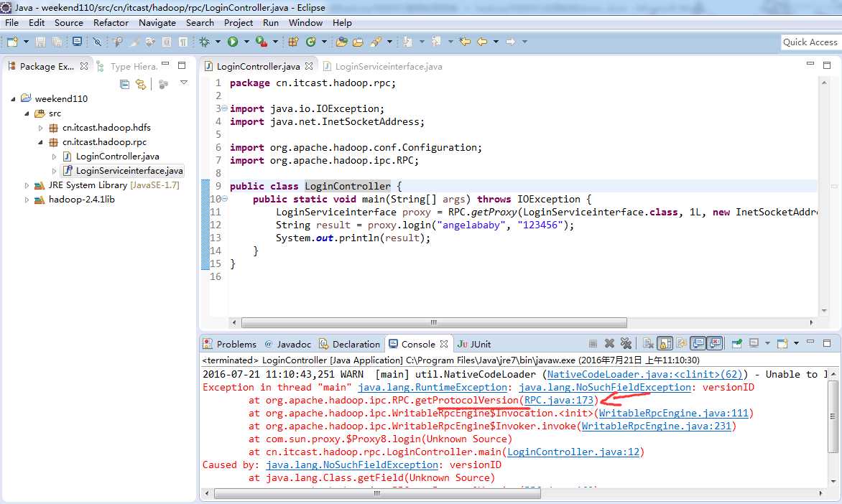Open the Window menu
The width and height of the screenshot is (842, 504).
[305, 22]
